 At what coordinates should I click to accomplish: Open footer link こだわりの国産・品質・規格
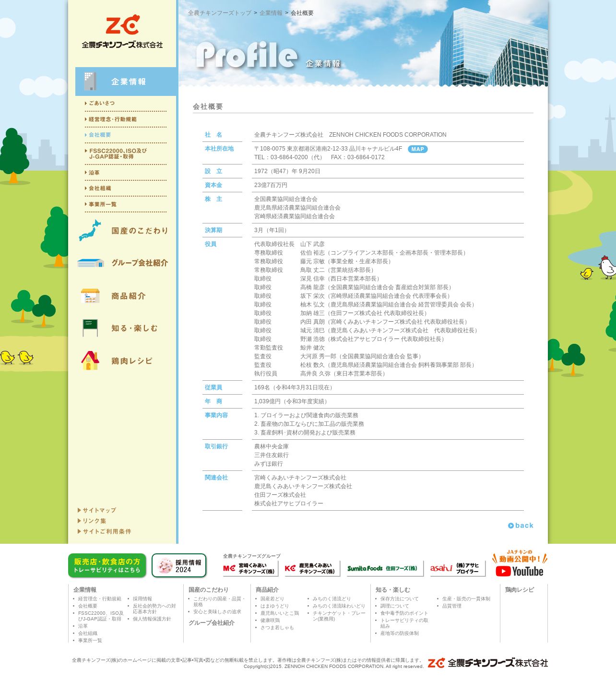(219, 602)
